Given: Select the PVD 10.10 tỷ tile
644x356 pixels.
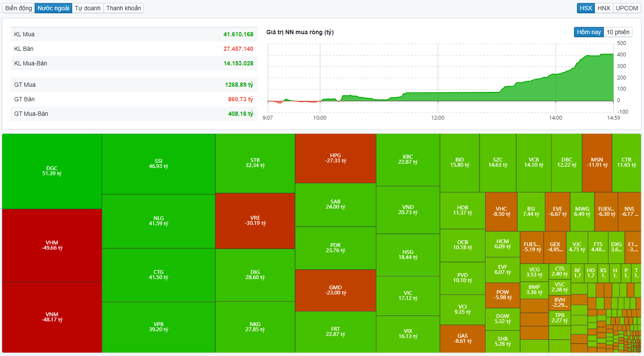Looking at the screenshot, I should [x=463, y=278].
